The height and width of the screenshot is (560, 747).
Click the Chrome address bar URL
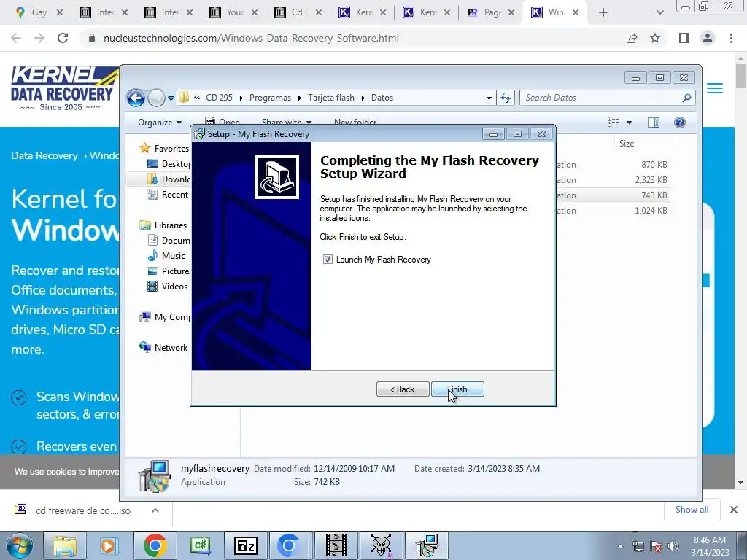point(251,38)
